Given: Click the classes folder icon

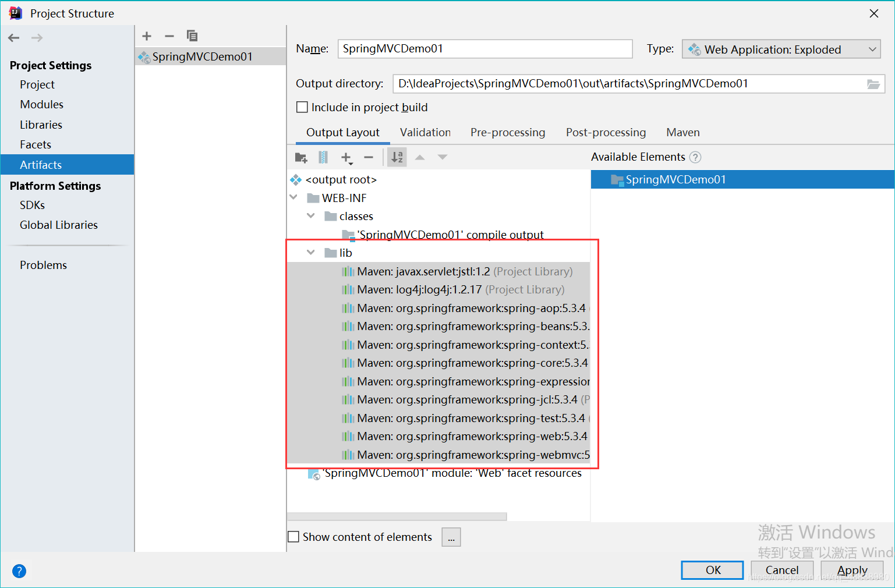Looking at the screenshot, I should tap(331, 217).
